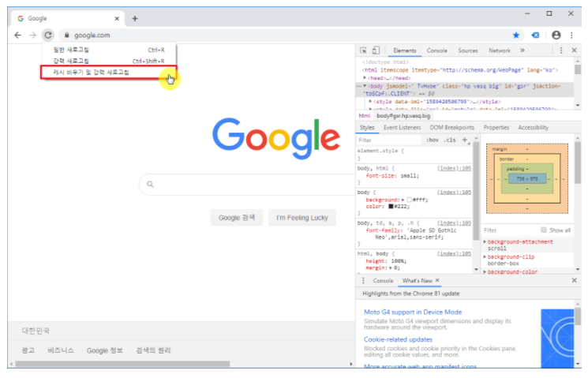Enable the Show all checkbox

[543, 230]
